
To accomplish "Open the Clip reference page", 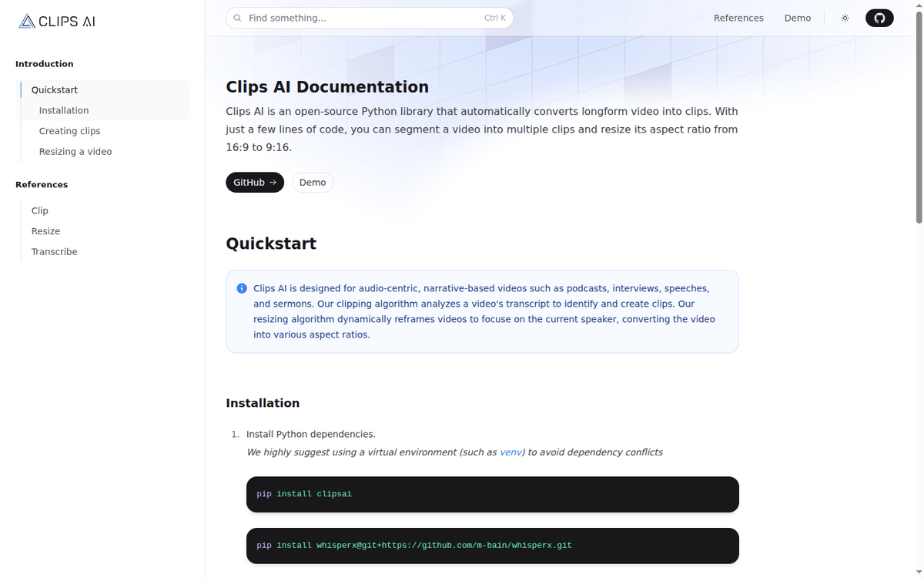I will click(x=40, y=210).
